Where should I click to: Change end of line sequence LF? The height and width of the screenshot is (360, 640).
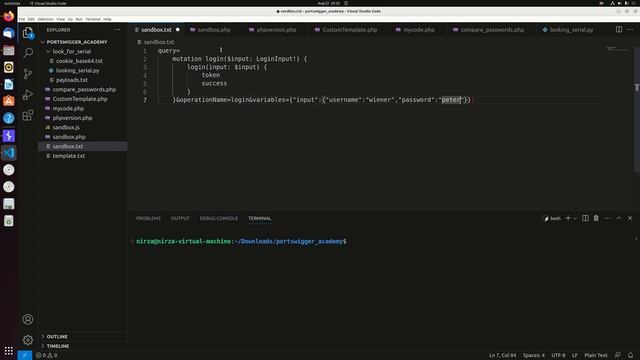click(575, 356)
